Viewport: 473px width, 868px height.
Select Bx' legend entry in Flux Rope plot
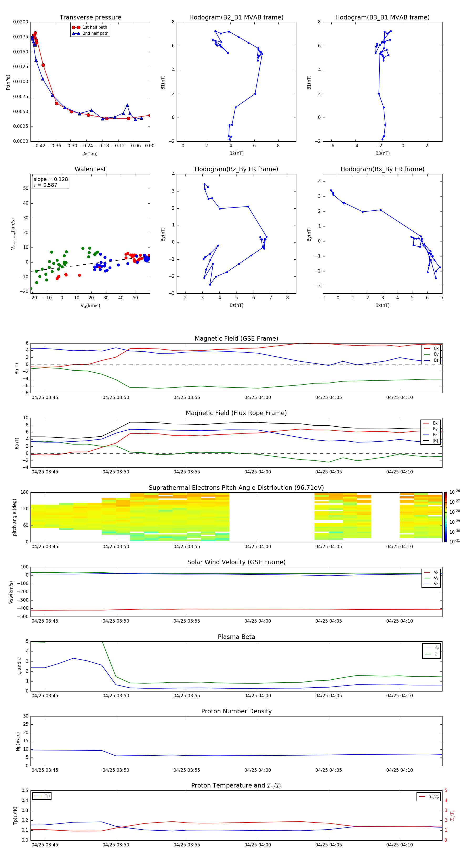(431, 423)
